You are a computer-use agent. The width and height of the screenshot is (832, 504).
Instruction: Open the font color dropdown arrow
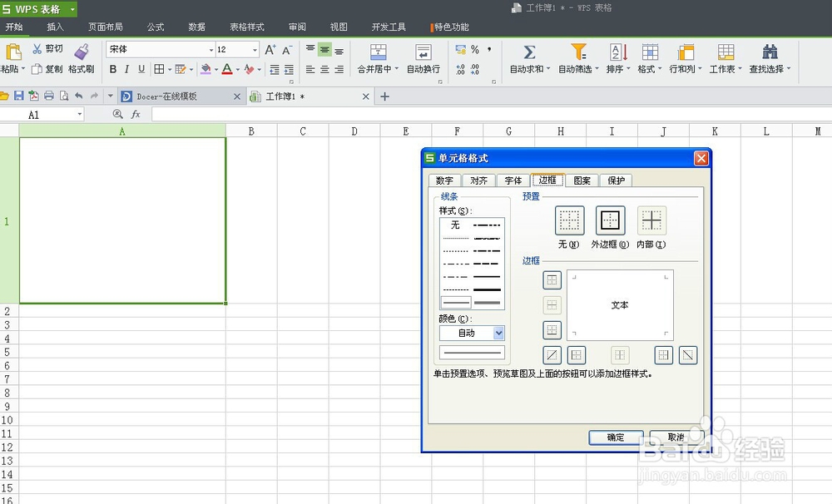[238, 70]
